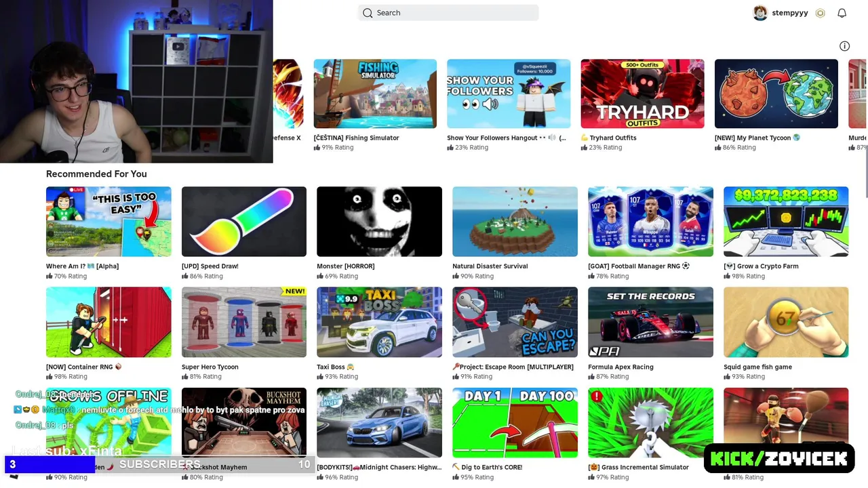
Task: Open the Squid game fish game thumbnail
Action: coord(786,322)
